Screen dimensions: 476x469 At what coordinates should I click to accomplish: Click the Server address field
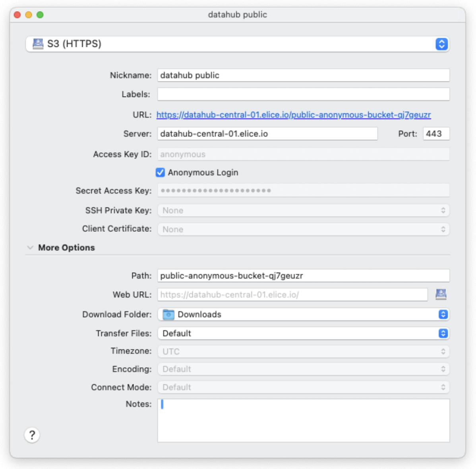tap(267, 134)
